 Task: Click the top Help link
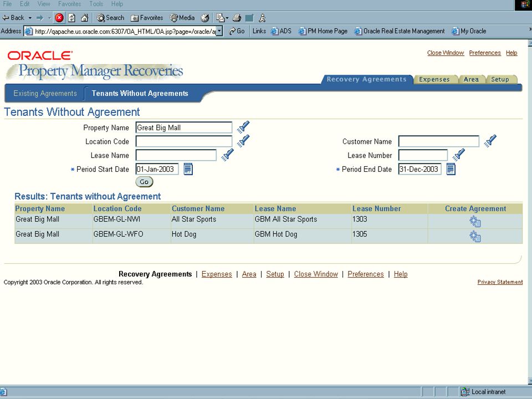511,53
